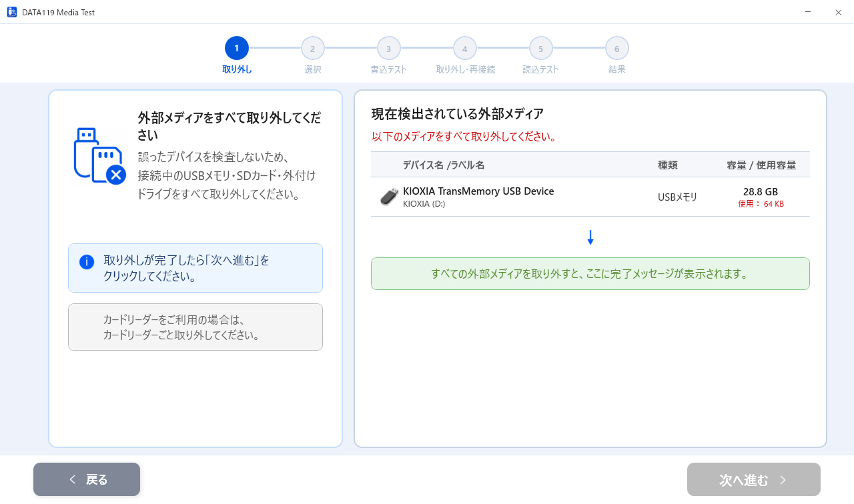Click the 次へ進む next button
This screenshot has height=504, width=854.
754,479
